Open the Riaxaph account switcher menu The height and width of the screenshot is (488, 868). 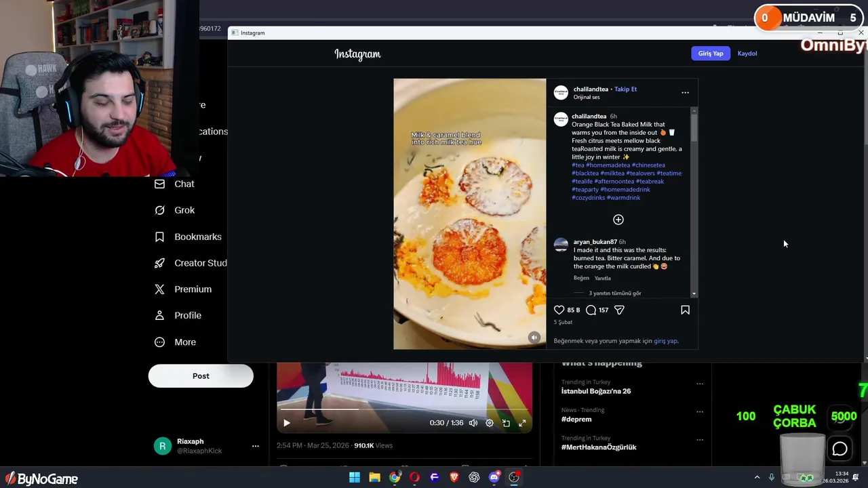(x=255, y=446)
